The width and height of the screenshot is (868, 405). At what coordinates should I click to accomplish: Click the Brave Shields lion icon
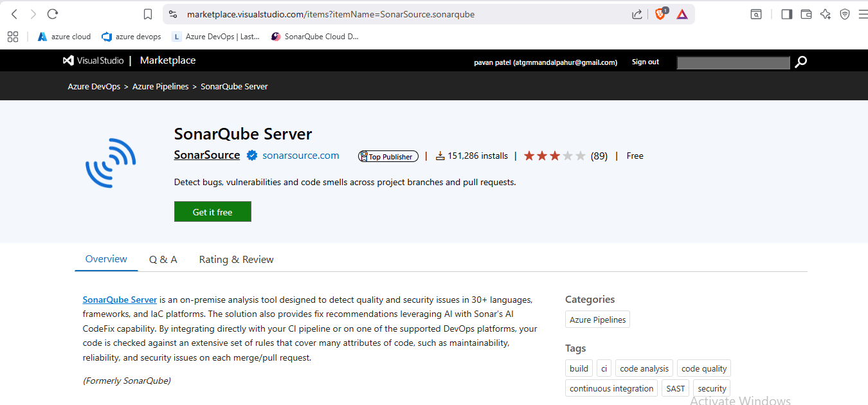point(660,14)
